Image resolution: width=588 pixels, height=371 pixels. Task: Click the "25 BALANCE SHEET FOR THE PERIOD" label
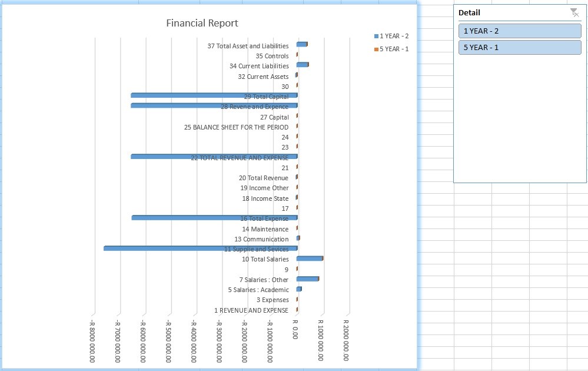pos(236,127)
